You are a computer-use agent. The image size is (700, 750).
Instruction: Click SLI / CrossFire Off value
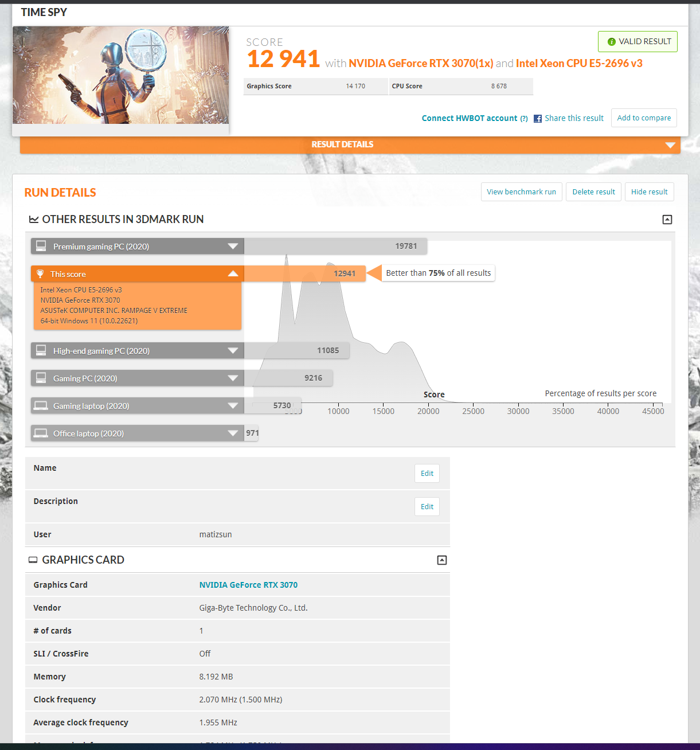[x=205, y=654]
